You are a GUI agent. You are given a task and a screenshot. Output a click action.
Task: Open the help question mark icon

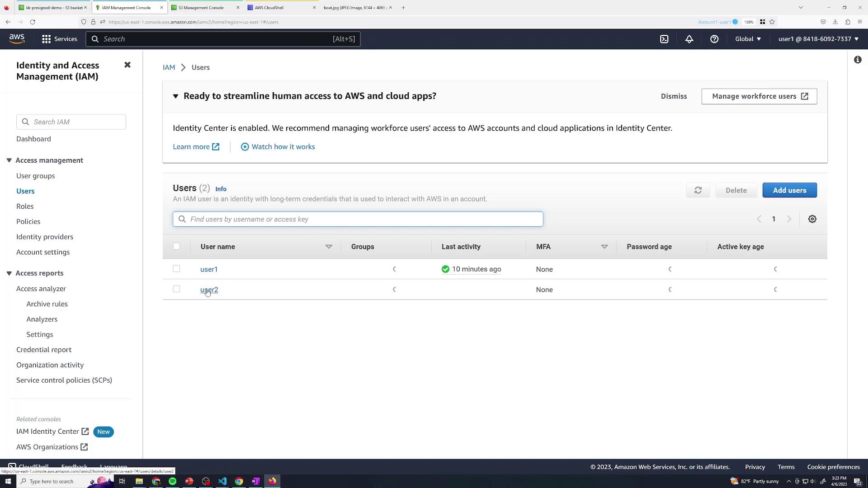pyautogui.click(x=714, y=39)
